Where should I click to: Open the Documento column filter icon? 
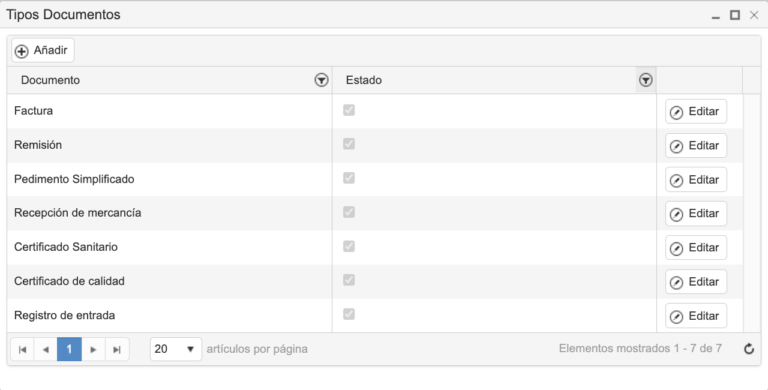pyautogui.click(x=321, y=80)
